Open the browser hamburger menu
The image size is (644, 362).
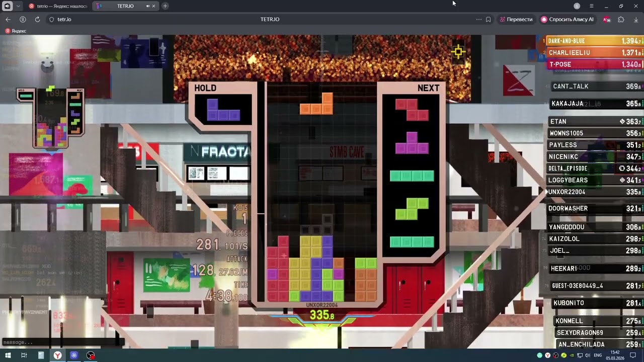(592, 6)
